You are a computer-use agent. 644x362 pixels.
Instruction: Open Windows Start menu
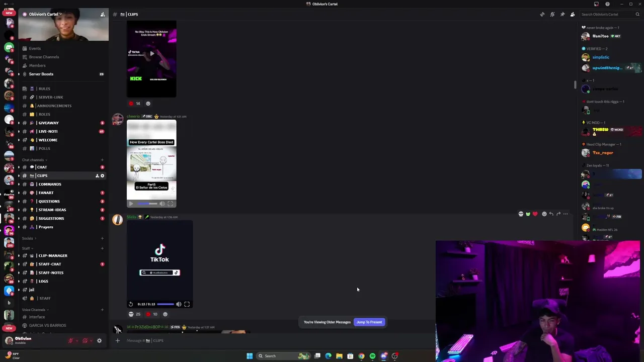coord(250,356)
